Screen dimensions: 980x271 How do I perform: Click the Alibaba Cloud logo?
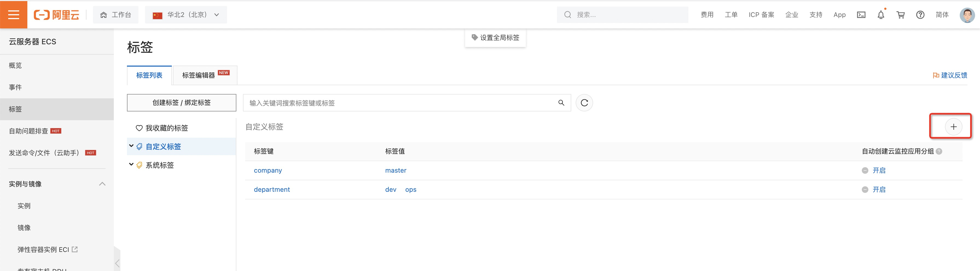pyautogui.click(x=57, y=15)
